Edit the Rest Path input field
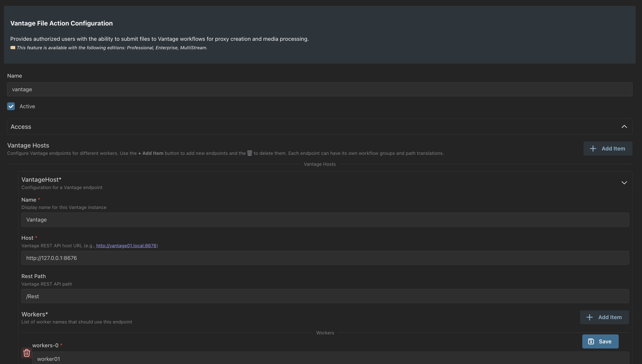 tap(325, 296)
